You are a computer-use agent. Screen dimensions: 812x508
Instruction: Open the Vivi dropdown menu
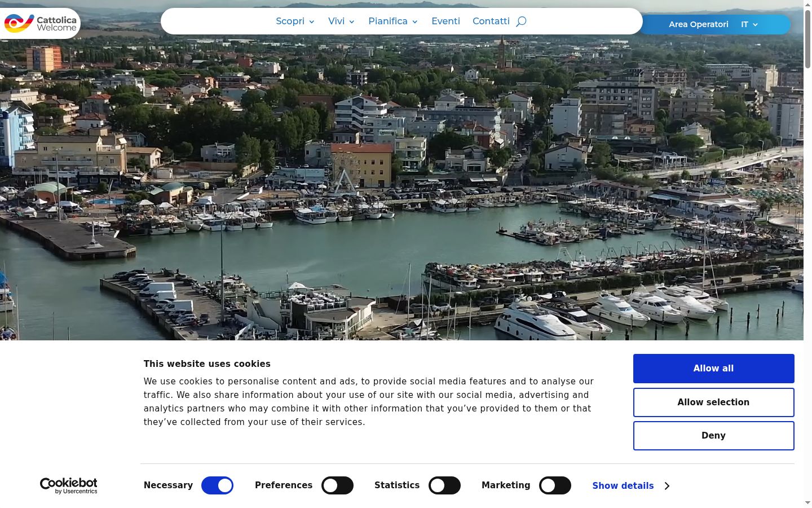tap(342, 21)
